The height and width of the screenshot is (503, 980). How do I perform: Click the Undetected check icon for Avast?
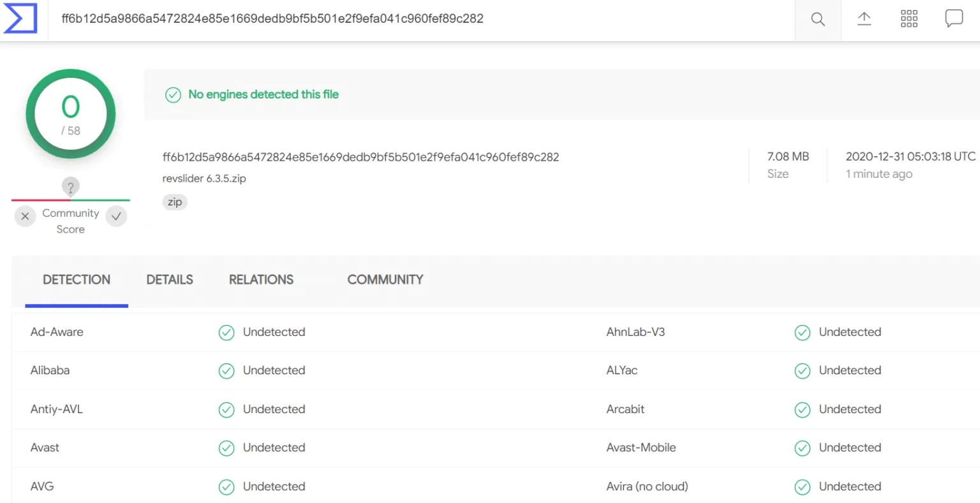[226, 448]
